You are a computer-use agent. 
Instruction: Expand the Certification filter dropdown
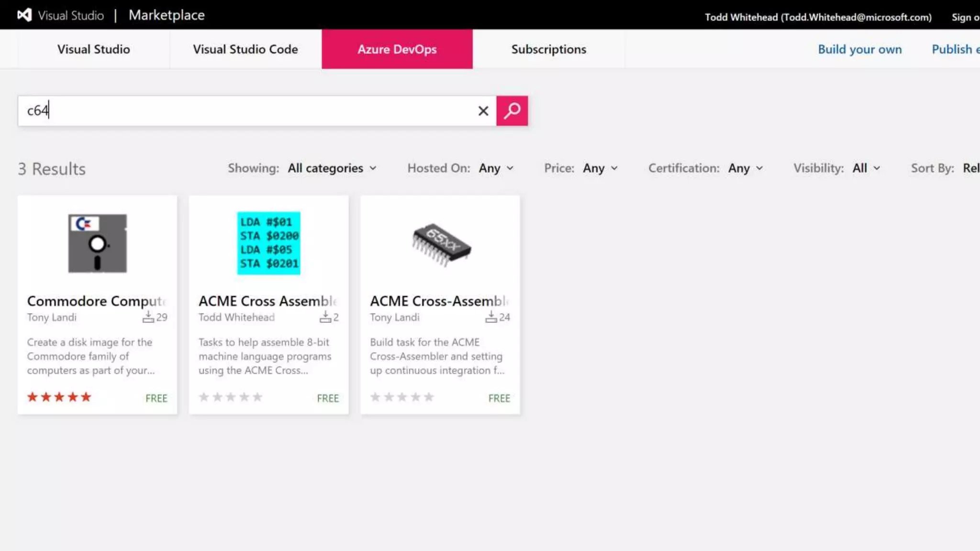(x=745, y=168)
